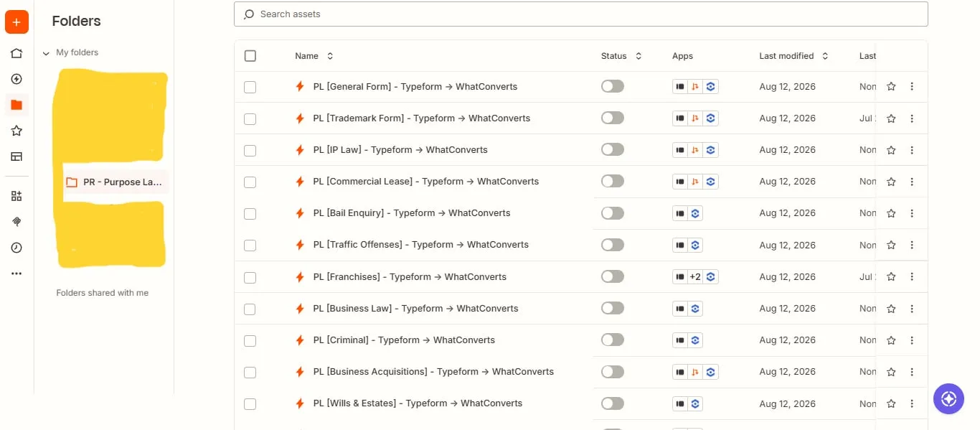Toggle on the PL [Business Law] zap
980x430 pixels.
[613, 308]
